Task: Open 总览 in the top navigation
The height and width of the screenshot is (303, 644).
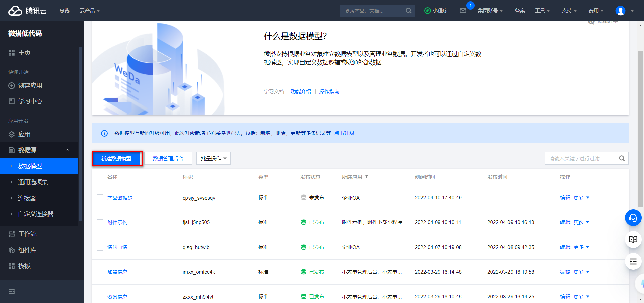Action: pyautogui.click(x=64, y=11)
